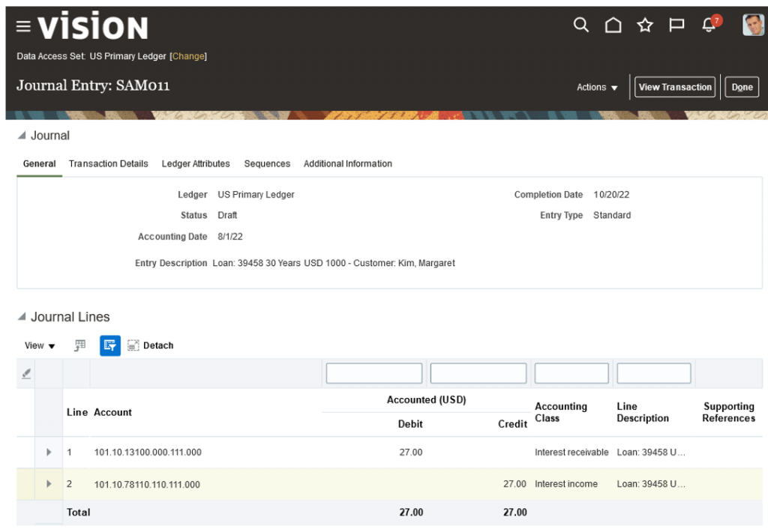Image resolution: width=768 pixels, height=532 pixels.
Task: Expand line 2 journal row details
Action: [49, 483]
